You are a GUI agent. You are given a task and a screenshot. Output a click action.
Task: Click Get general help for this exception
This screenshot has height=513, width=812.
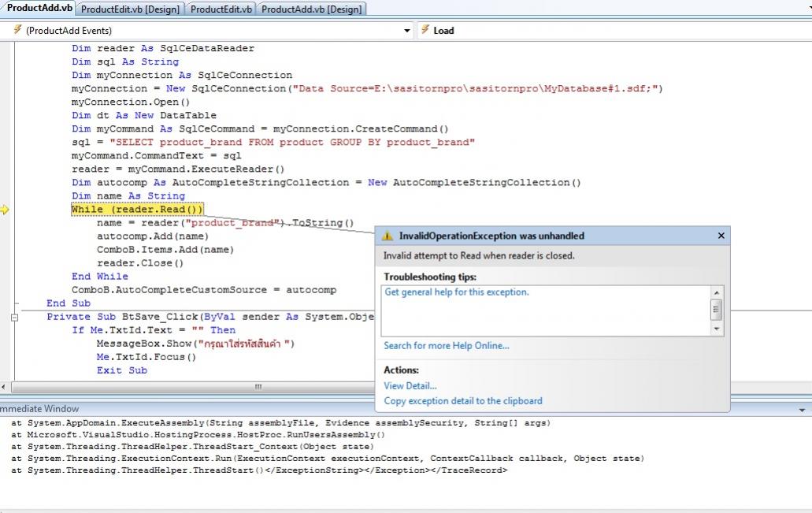tap(457, 292)
